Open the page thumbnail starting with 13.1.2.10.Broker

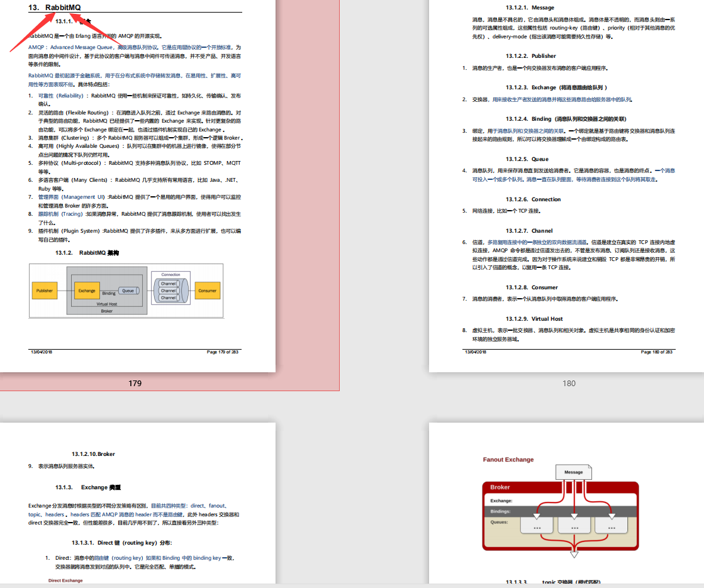(137, 502)
